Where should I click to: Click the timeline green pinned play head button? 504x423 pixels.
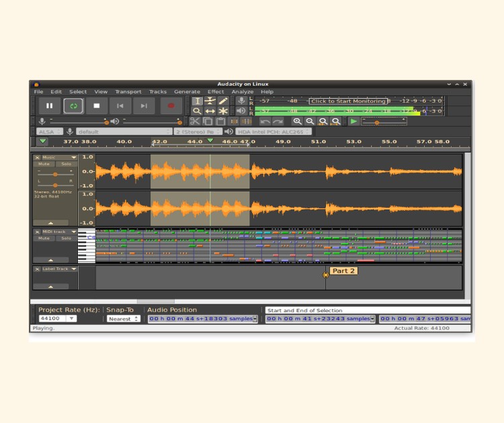[42, 141]
